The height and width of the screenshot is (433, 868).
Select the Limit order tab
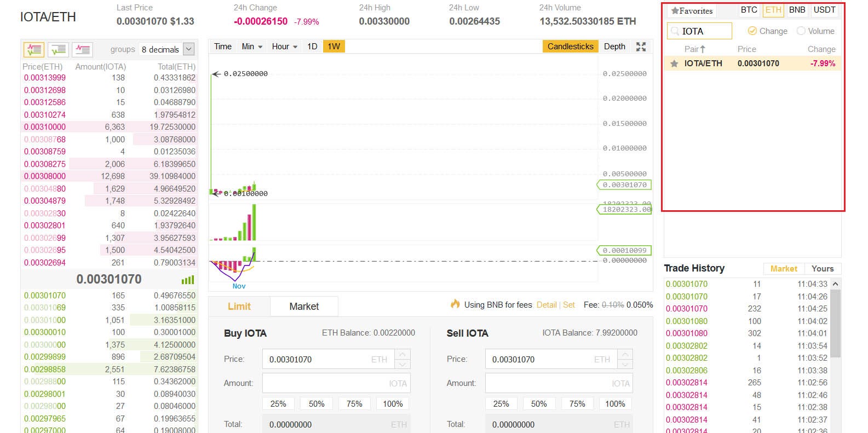[239, 307]
